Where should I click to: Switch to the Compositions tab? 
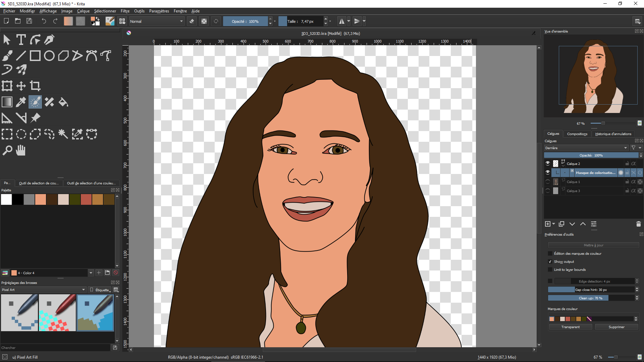pos(577,134)
